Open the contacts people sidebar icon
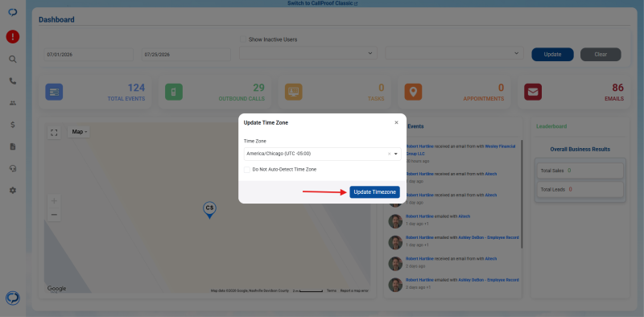Viewport: 644px width, 317px height. (13, 103)
